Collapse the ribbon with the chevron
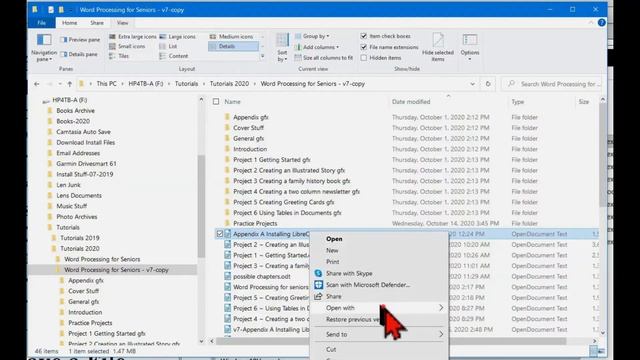Viewport: 640px width, 360px height. point(591,23)
